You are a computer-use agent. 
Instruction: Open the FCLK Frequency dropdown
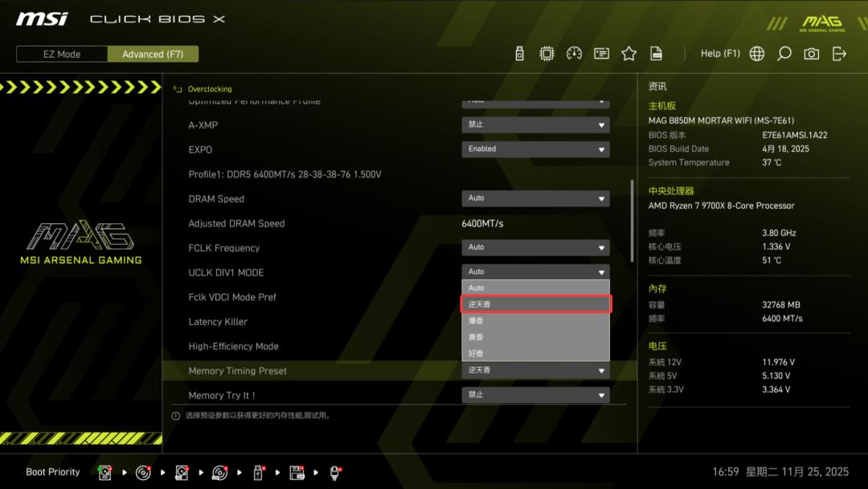point(535,247)
